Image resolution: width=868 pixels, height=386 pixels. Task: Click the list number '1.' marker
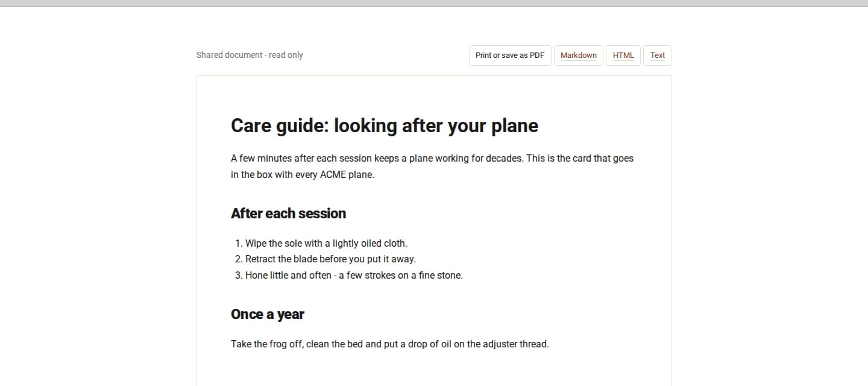click(x=239, y=244)
